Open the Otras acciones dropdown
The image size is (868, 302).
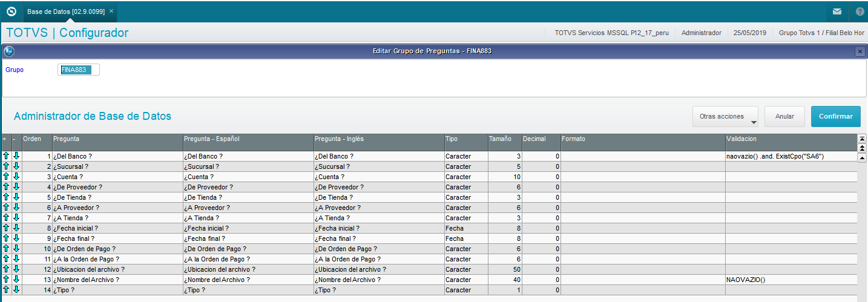725,116
